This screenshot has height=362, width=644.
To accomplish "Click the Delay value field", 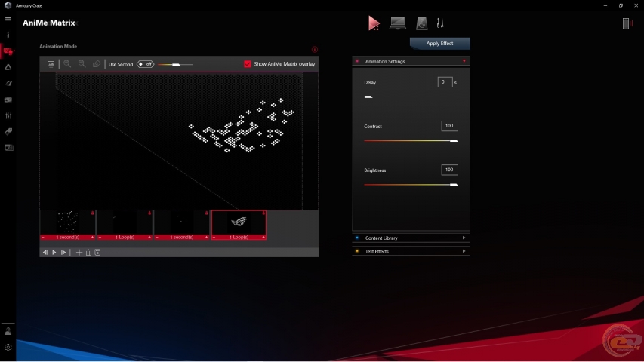I will pos(445,82).
